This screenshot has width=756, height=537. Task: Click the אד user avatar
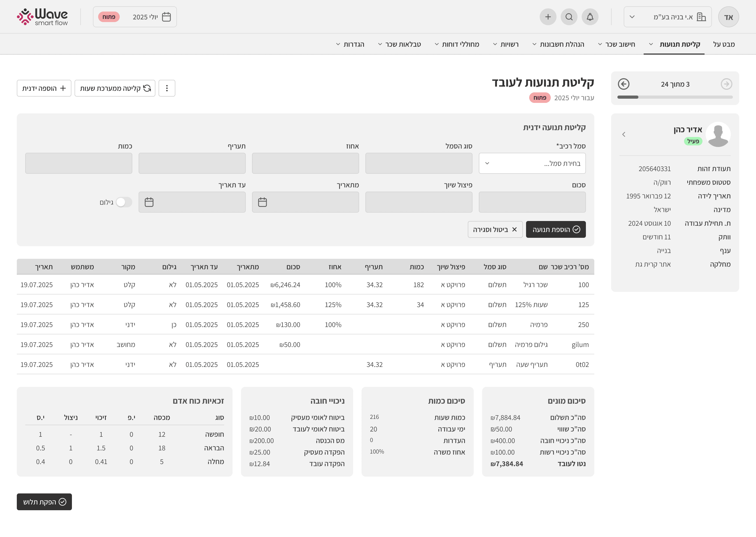pos(728,17)
